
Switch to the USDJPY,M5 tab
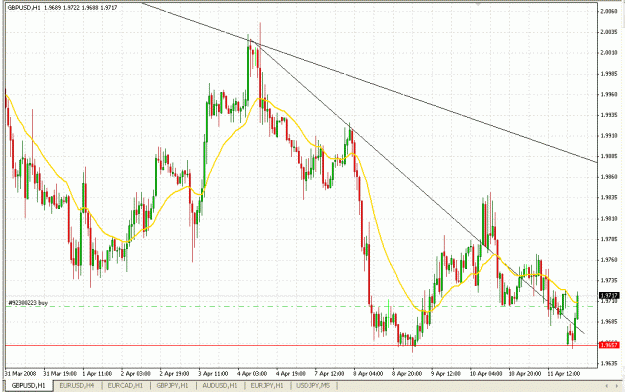(314, 386)
